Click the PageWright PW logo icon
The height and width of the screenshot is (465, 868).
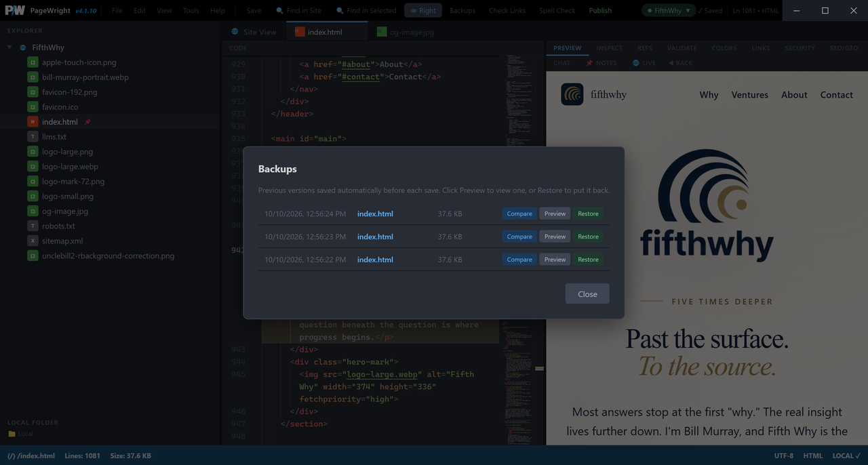tap(15, 10)
